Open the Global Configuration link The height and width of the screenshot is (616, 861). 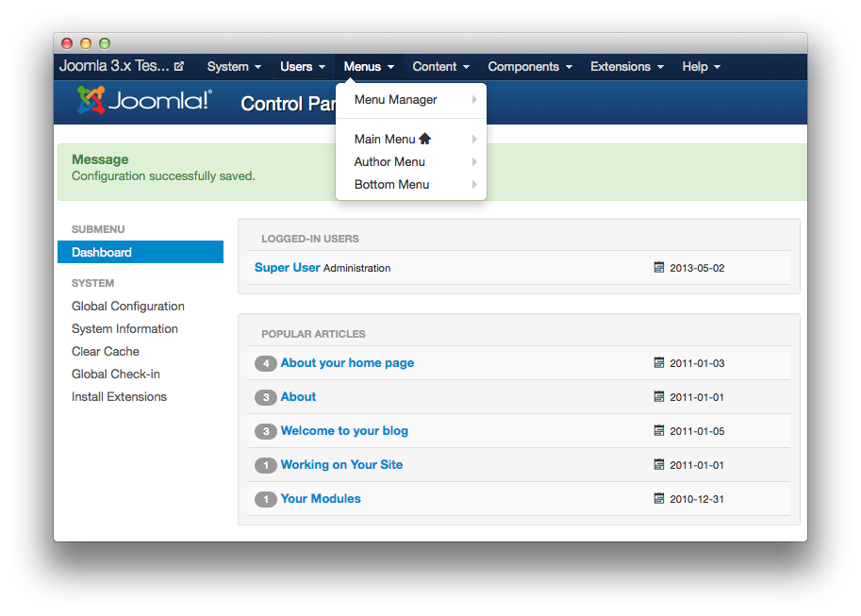[x=128, y=307]
